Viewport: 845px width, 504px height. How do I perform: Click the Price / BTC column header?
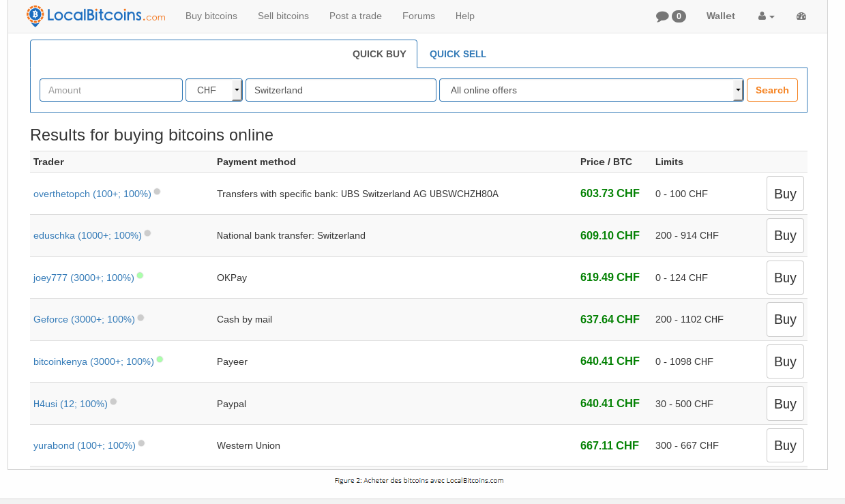point(606,162)
